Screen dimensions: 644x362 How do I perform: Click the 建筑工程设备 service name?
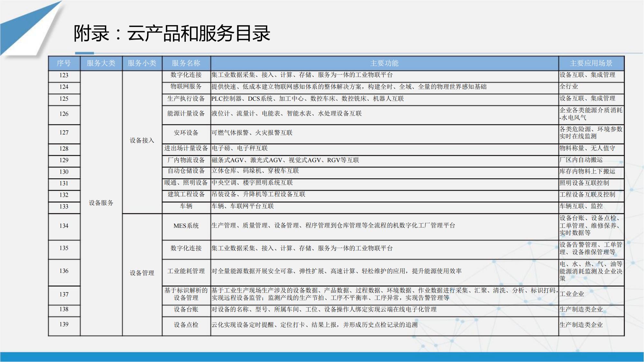(x=186, y=194)
